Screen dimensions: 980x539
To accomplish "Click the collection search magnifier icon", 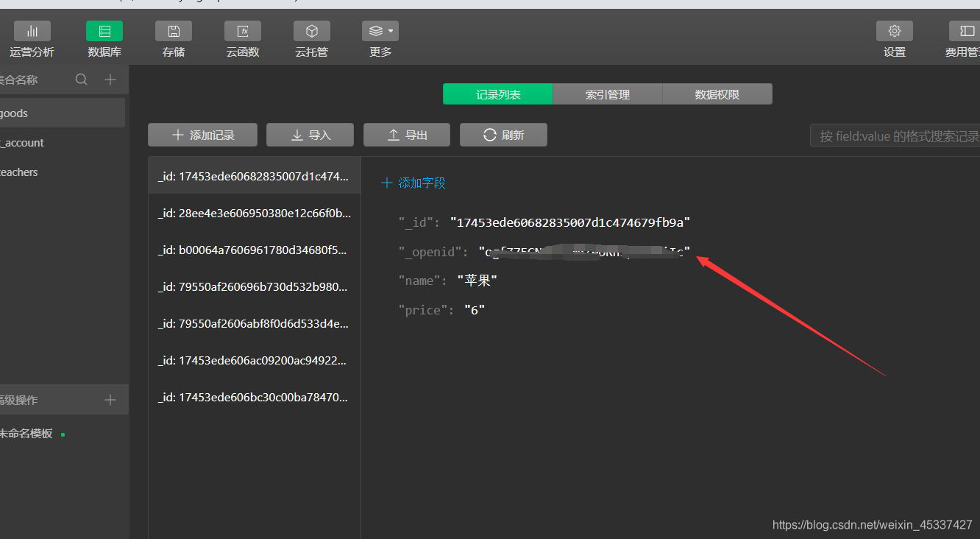I will pyautogui.click(x=82, y=80).
